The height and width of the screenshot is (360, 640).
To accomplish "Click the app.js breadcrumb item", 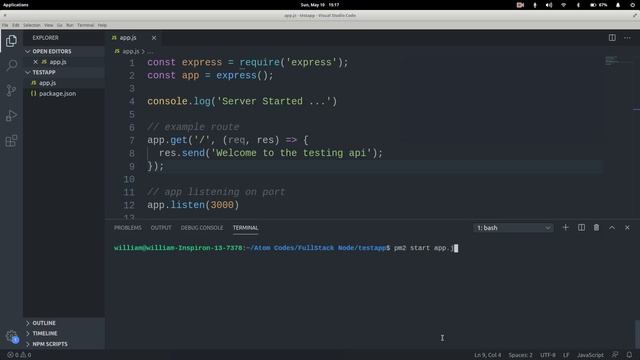I will click(x=127, y=51).
